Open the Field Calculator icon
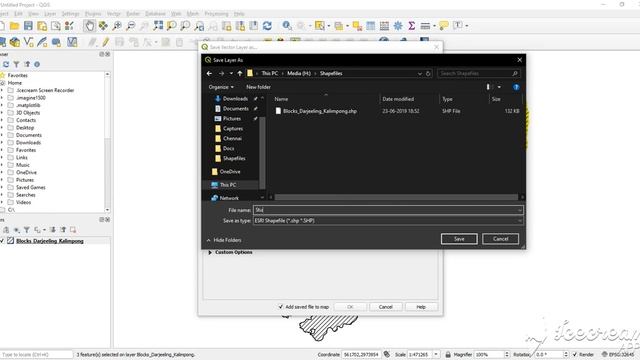Image resolution: width=640 pixels, height=360 pixels. [x=384, y=26]
